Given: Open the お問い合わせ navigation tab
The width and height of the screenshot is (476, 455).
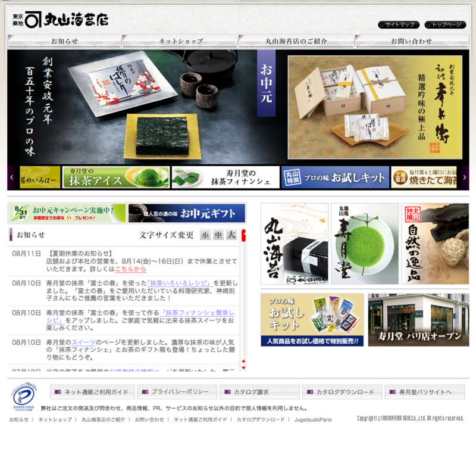Looking at the screenshot, I should click(412, 41).
